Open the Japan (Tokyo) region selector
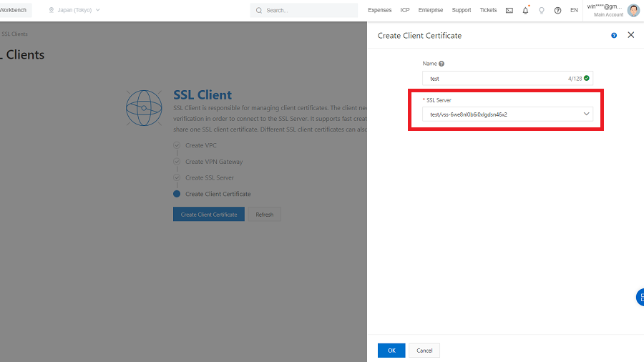The width and height of the screenshot is (644, 362). pos(74,10)
